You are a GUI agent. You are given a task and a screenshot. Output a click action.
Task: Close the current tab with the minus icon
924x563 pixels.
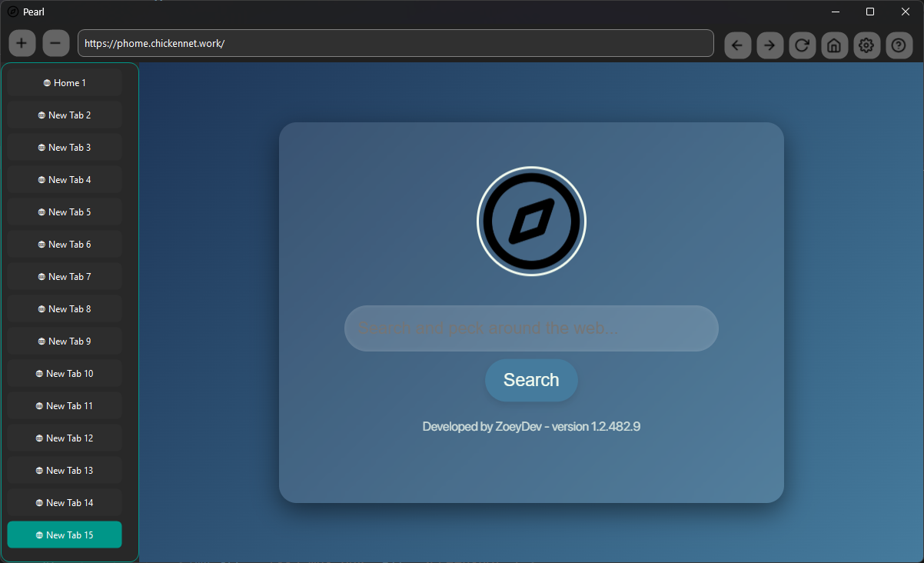pos(55,43)
